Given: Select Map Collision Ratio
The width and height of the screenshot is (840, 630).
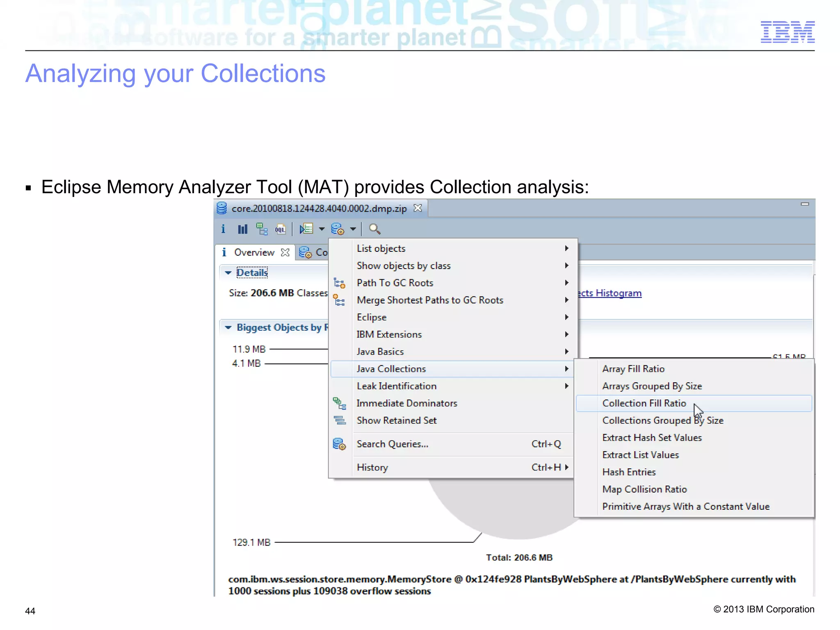Looking at the screenshot, I should coord(694,489).
